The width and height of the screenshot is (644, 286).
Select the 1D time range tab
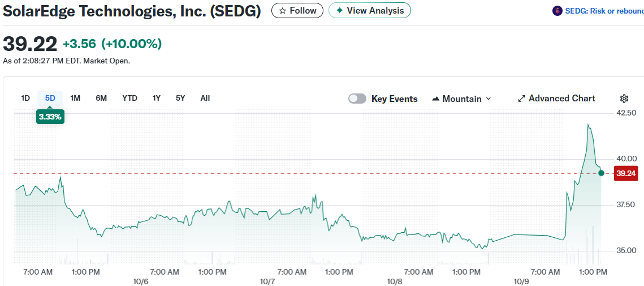click(x=25, y=98)
